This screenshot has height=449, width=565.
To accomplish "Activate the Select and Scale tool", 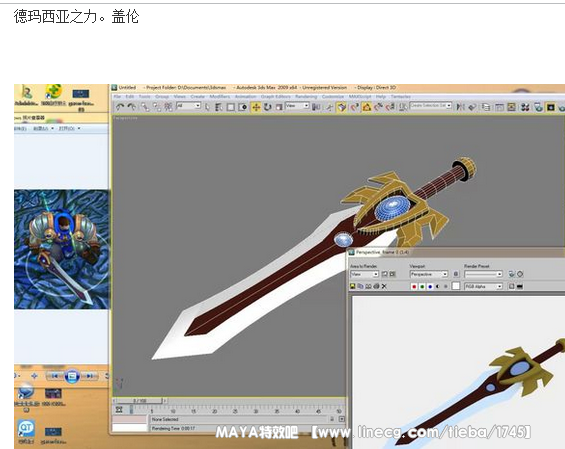I will [x=279, y=107].
